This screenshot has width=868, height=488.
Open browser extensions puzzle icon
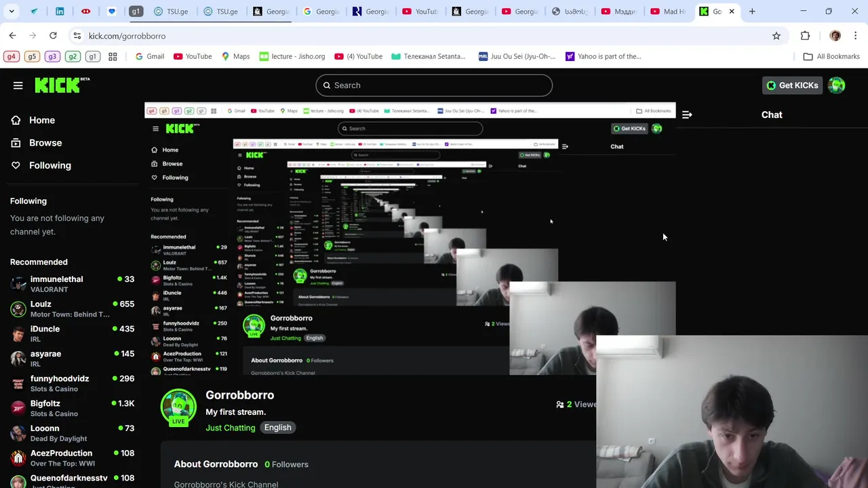point(805,36)
